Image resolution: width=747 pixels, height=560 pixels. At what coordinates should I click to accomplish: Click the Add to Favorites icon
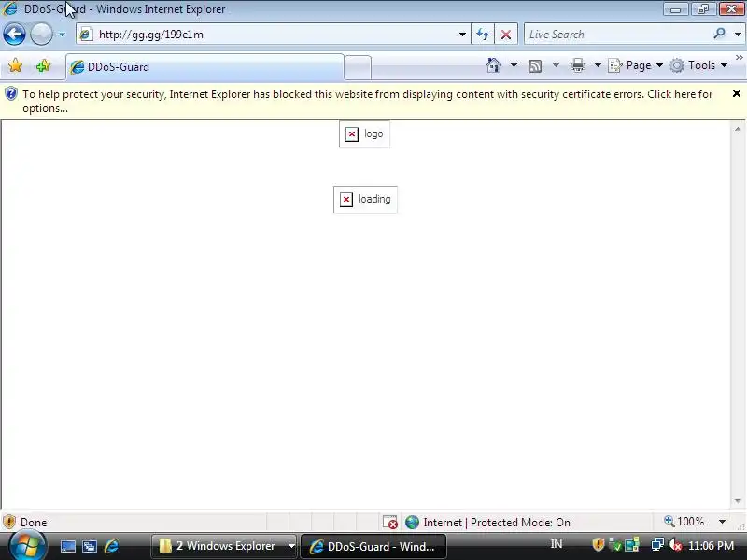click(x=43, y=65)
